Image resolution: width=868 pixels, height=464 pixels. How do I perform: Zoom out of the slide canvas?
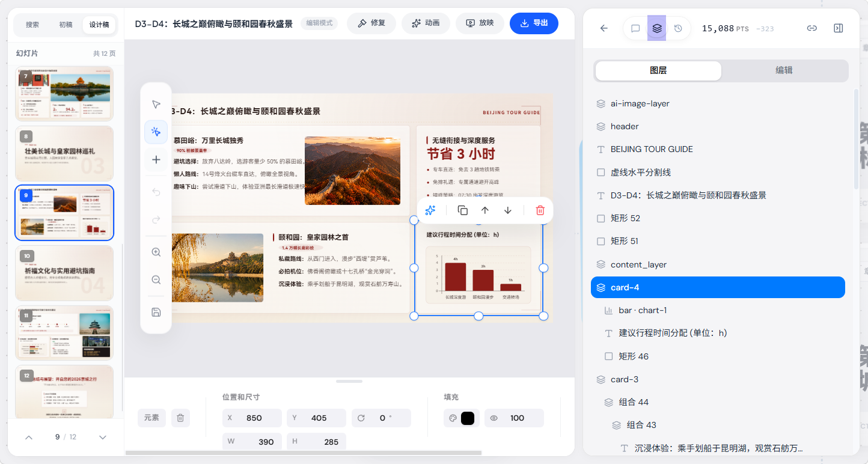156,279
